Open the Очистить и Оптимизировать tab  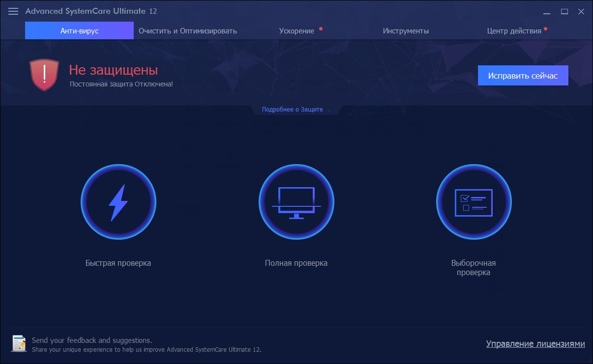(x=187, y=30)
